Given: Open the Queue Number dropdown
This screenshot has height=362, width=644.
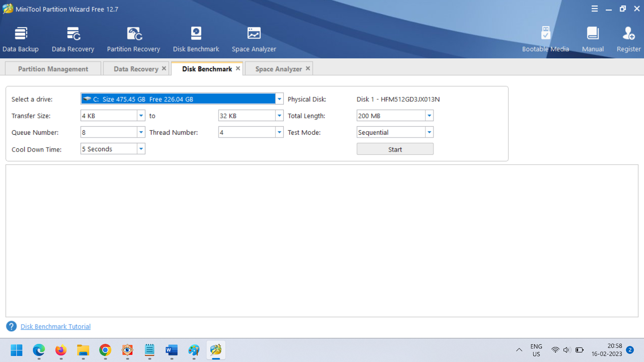Looking at the screenshot, I should coord(141,132).
